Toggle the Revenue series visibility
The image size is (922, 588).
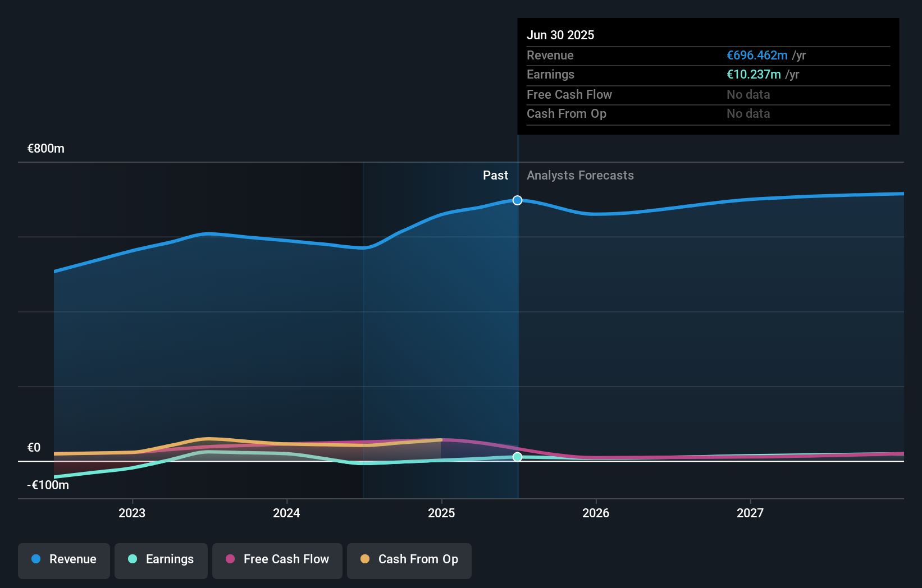click(63, 560)
